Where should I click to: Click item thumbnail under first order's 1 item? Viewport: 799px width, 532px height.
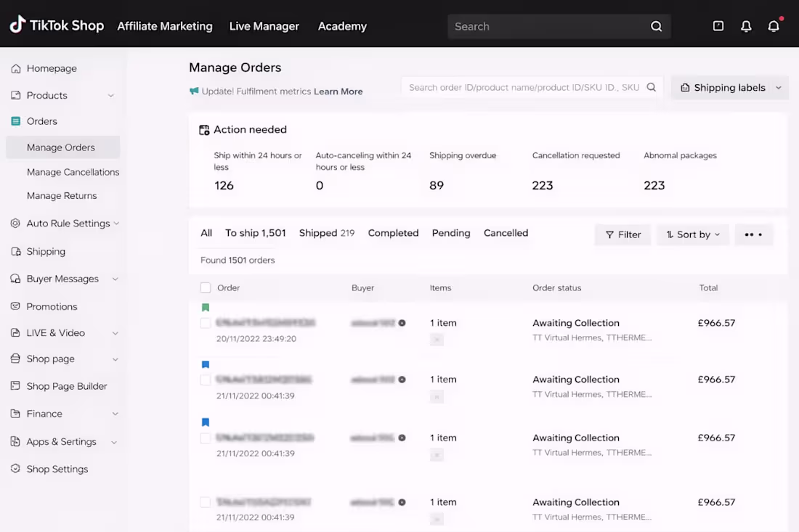coord(437,339)
